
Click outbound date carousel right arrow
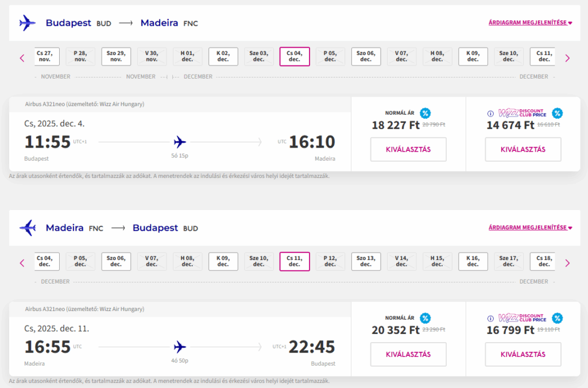[567, 57]
